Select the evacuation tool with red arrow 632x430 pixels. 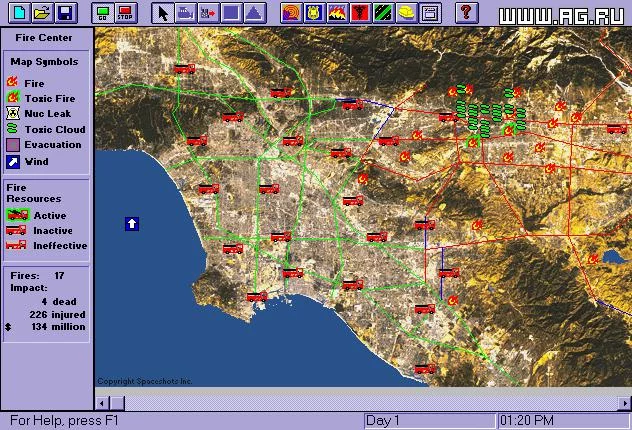pos(208,13)
